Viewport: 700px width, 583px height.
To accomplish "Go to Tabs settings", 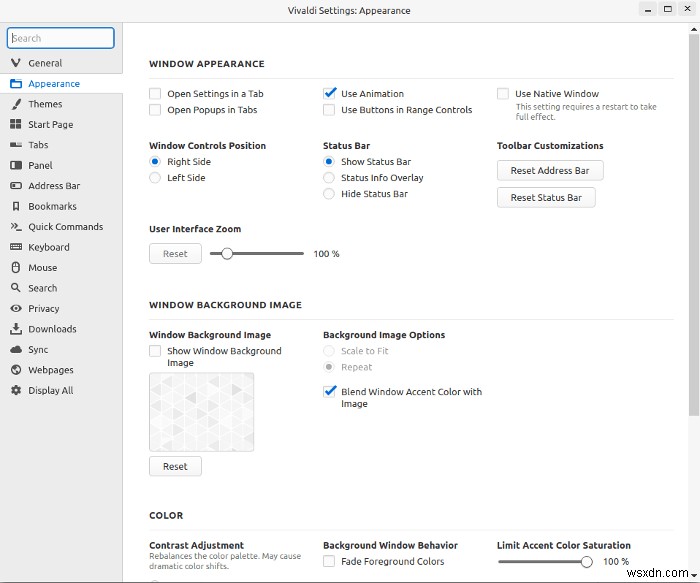I will 61,145.
